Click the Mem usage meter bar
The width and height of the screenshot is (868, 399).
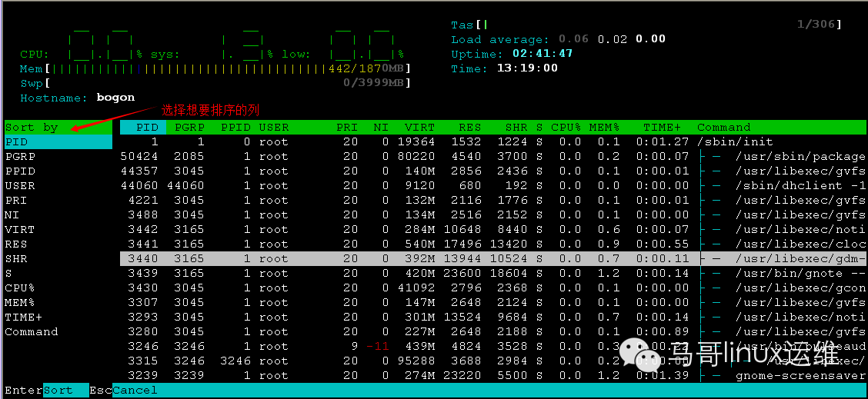pos(229,69)
